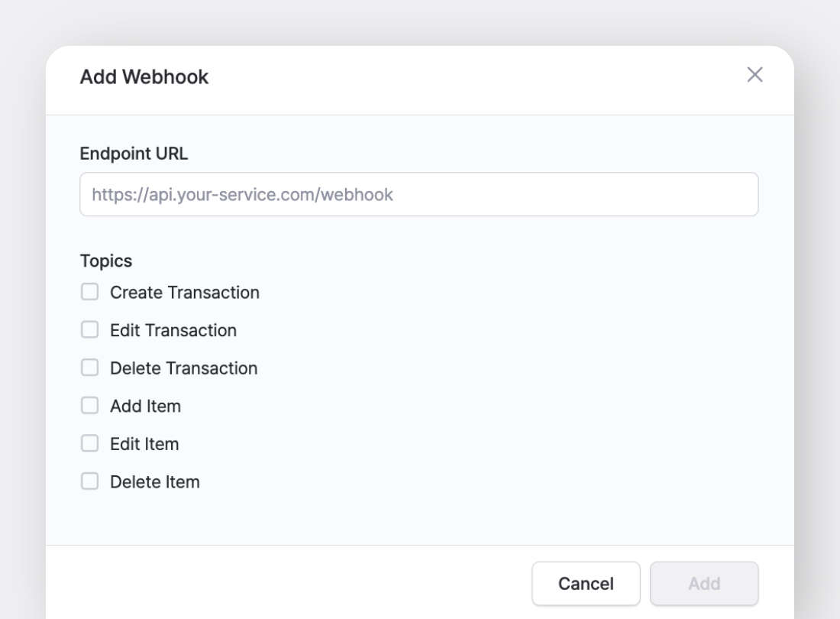
Task: Toggle the Add Item checkbox box
Action: (90, 406)
